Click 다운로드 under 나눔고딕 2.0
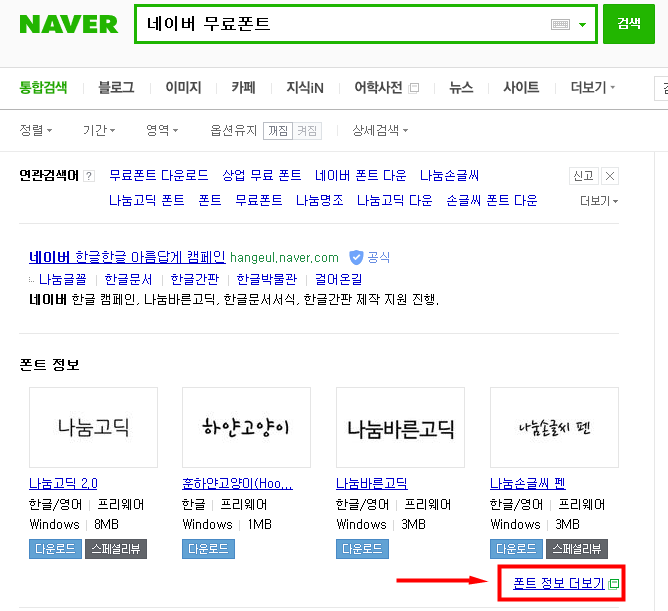668x611 pixels. (x=55, y=549)
